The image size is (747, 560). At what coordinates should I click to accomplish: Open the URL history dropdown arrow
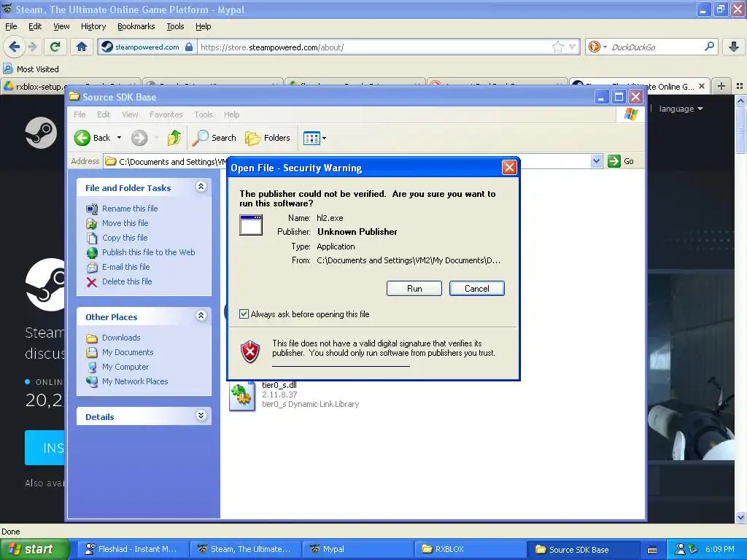(x=572, y=47)
